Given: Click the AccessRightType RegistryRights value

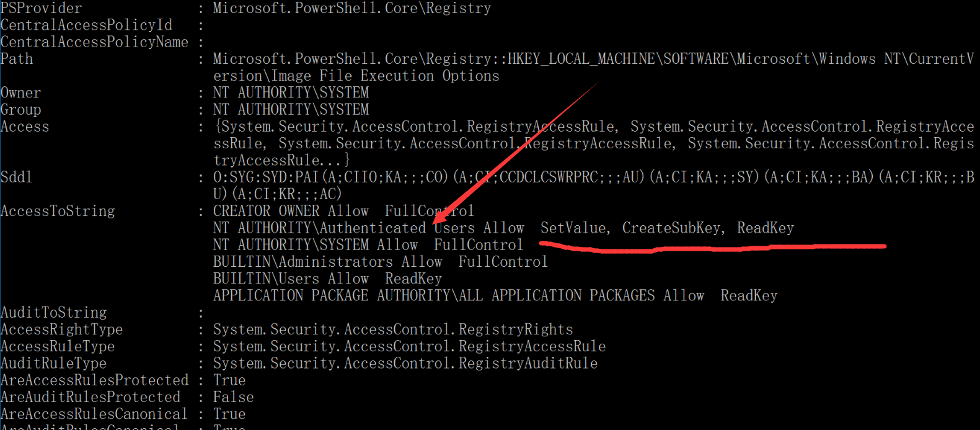Looking at the screenshot, I should coord(393,329).
